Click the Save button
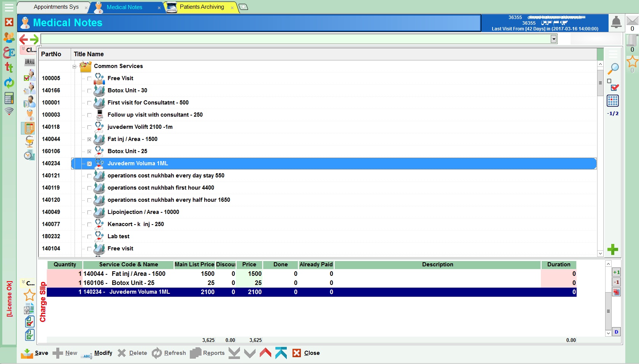 point(35,353)
